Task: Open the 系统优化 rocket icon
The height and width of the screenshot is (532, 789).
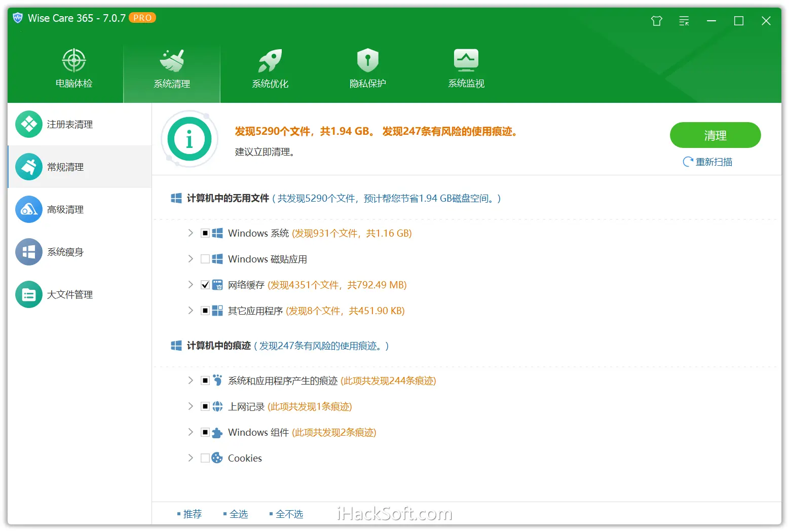Action: pyautogui.click(x=270, y=61)
